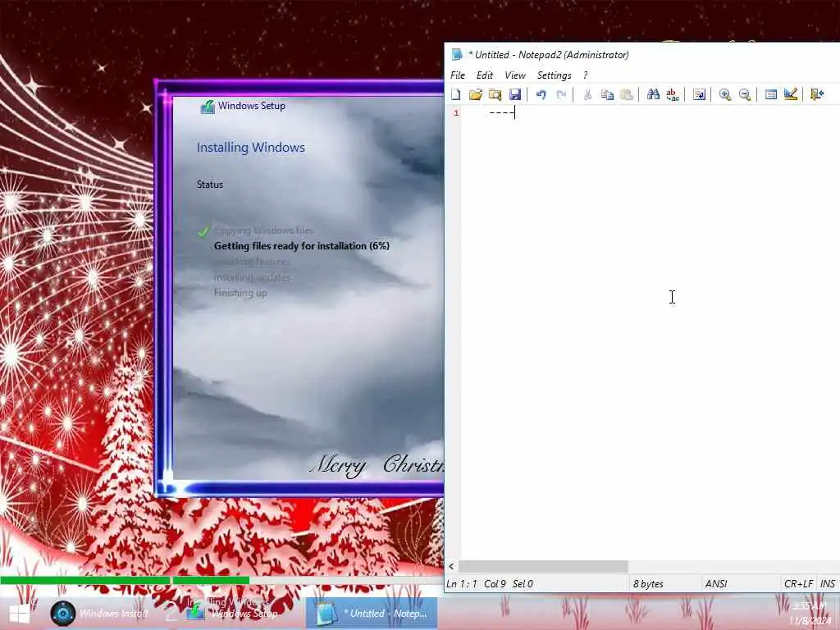Select the Untitled - Notepad2 taskbar button
Image resolution: width=840 pixels, height=630 pixels.
[x=372, y=614]
